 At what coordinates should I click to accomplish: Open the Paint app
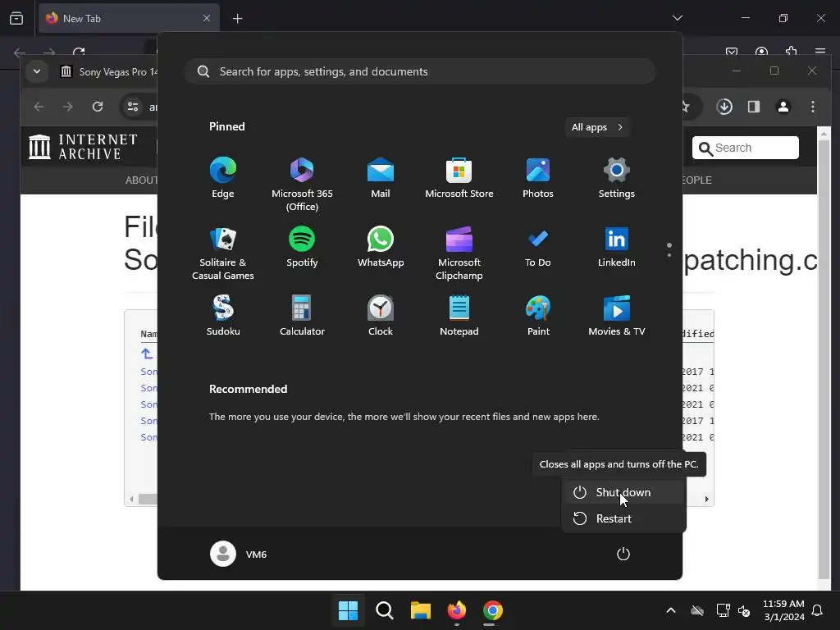pyautogui.click(x=538, y=316)
